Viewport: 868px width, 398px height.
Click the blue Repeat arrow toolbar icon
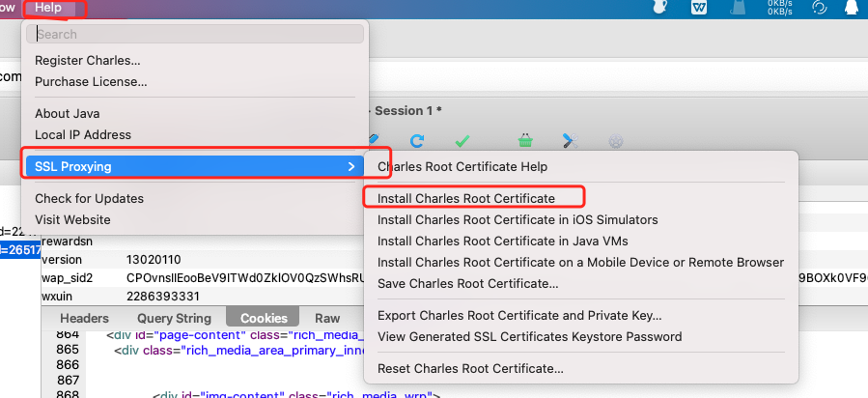417,141
